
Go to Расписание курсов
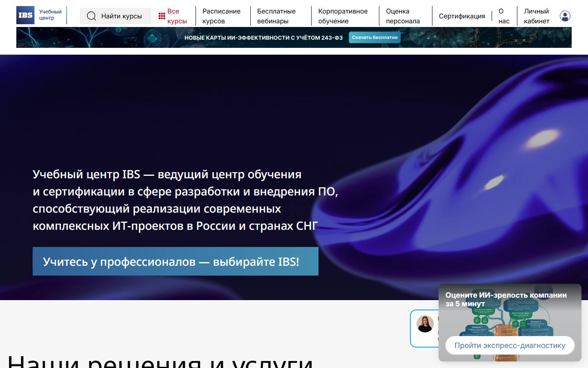pos(222,16)
